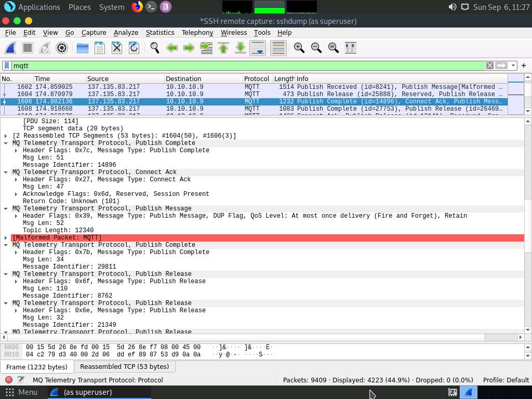
Task: Collapse the Publish Message protocol tree
Action: click(6, 208)
